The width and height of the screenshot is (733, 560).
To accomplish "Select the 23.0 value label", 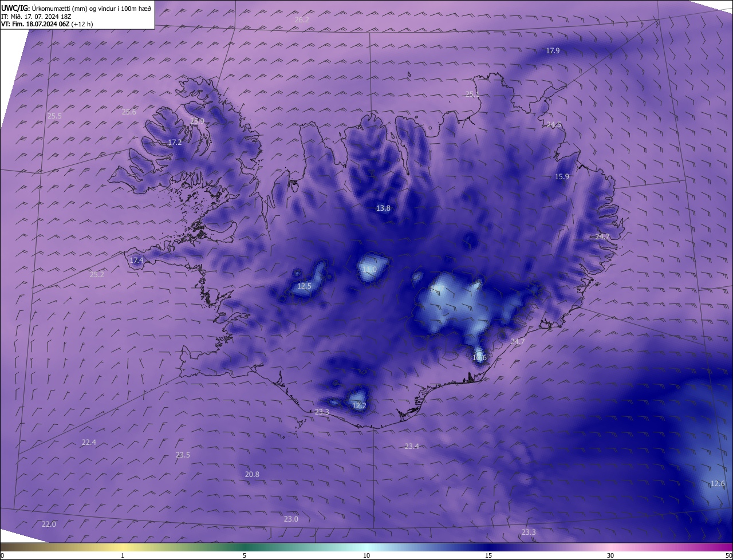I will click(291, 519).
